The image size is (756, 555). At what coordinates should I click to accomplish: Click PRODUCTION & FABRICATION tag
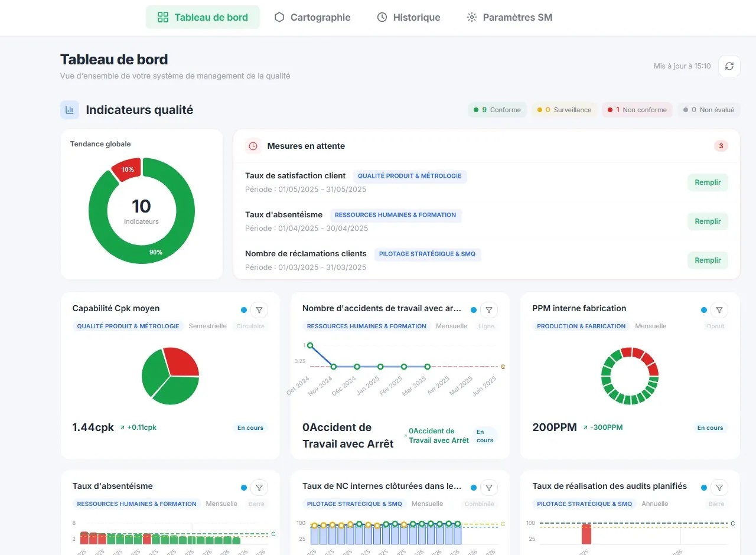tap(581, 326)
